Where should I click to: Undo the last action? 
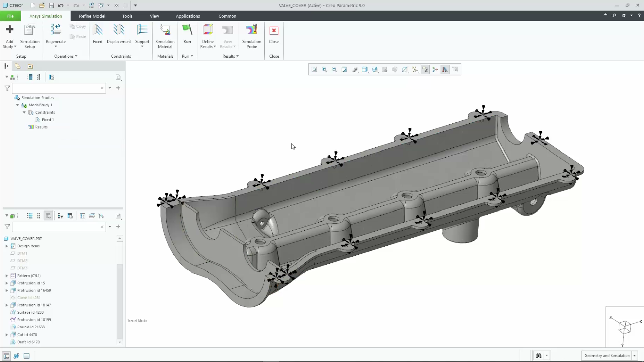coord(61,5)
